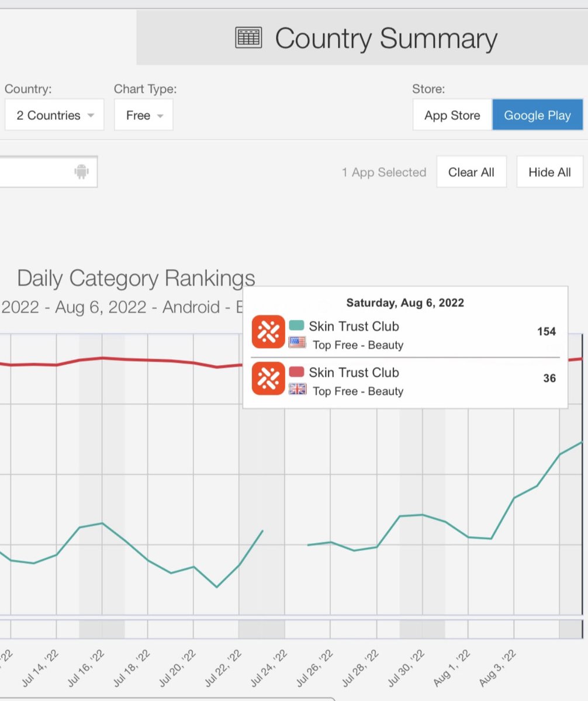The width and height of the screenshot is (588, 701).
Task: Click UK Top Free - Beauty label
Action: click(358, 391)
